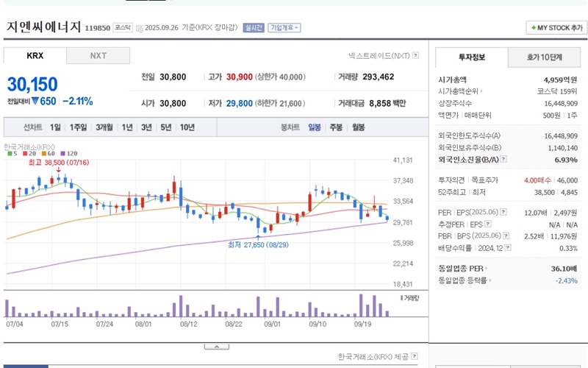This screenshot has height=368, width=588.
Task: Click the 외국인소진율 value 6.93%
Action: (x=566, y=160)
